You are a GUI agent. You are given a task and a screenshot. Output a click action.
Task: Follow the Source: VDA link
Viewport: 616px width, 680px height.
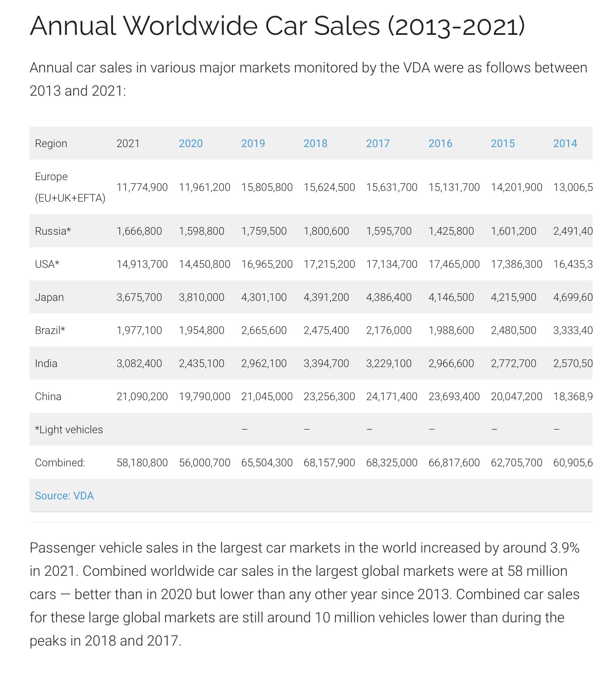[64, 496]
